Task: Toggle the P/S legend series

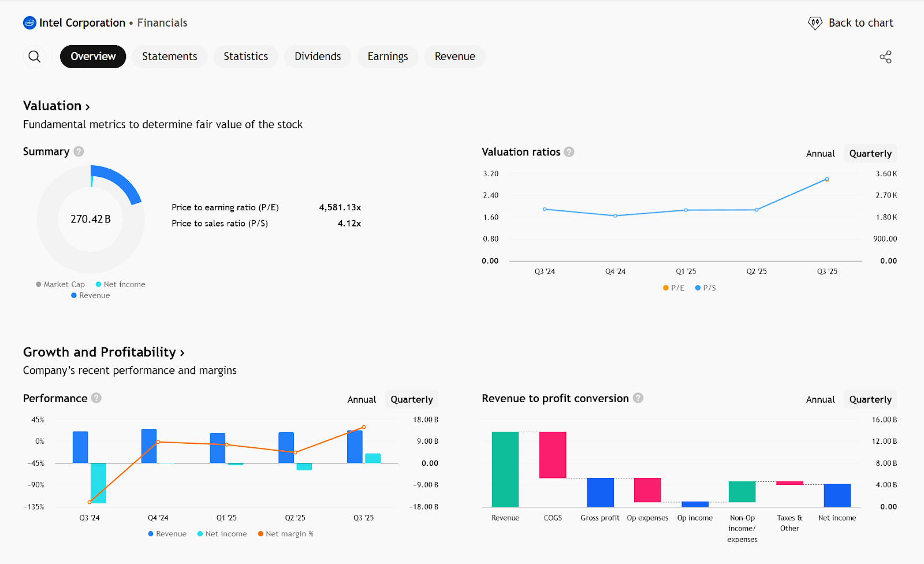Action: 705,288
